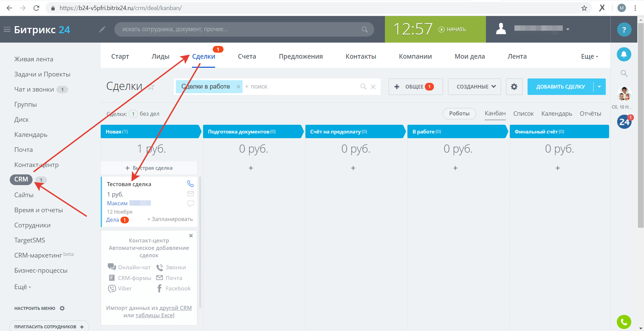Click the phone icon on Тестовая сделка
Screen dimensions: 644x331
click(x=190, y=183)
